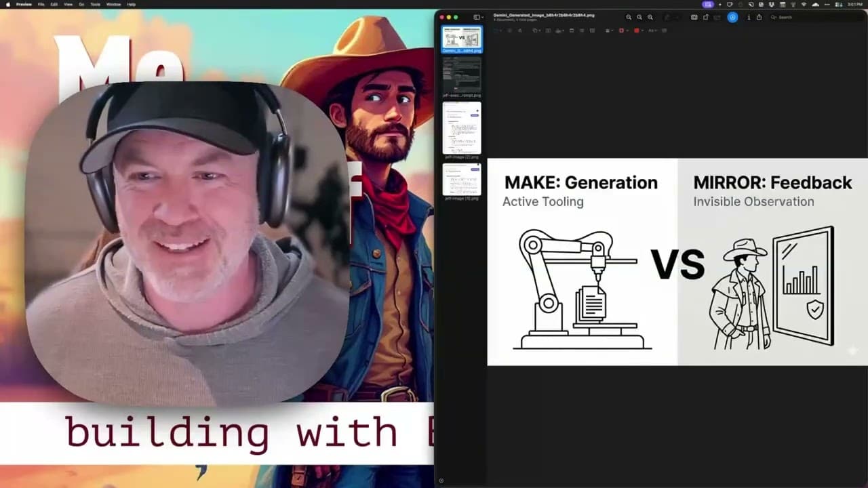Expand the Shapes dropdown in markup toolbar
Image resolution: width=868 pixels, height=488 pixels.
(x=537, y=30)
